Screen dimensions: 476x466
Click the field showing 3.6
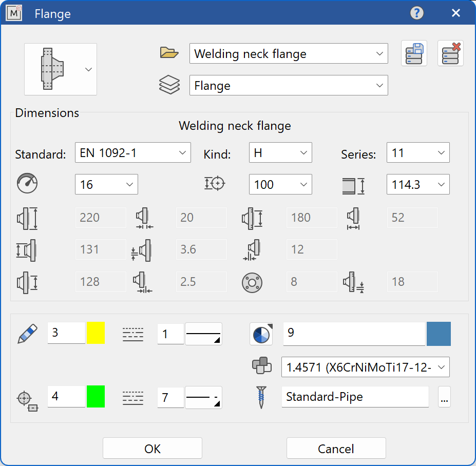[x=201, y=249]
